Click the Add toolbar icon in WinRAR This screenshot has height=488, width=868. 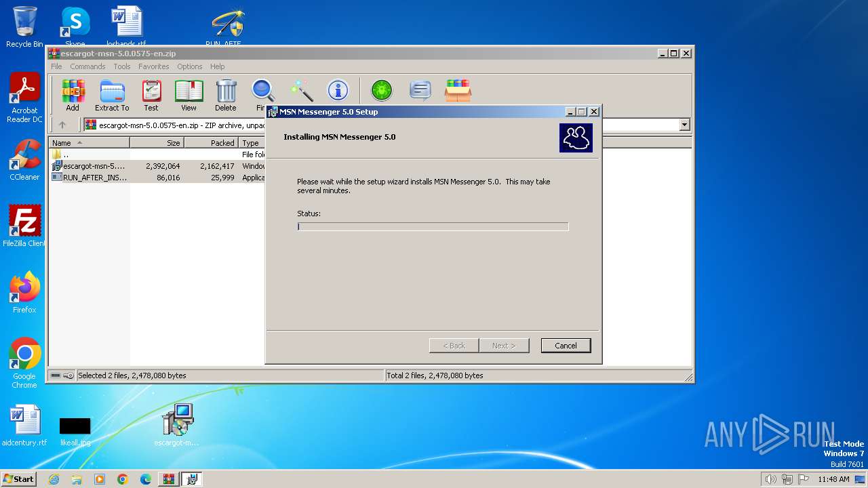click(x=73, y=95)
